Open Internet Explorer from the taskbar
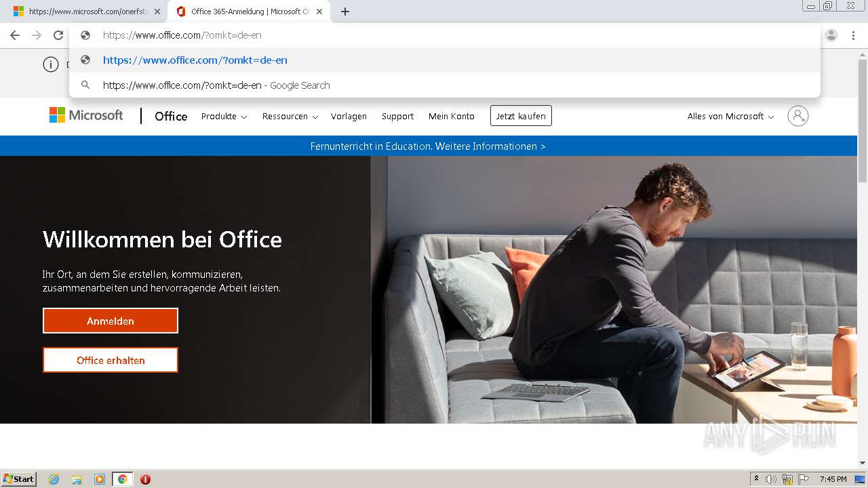Image resolution: width=868 pixels, height=488 pixels. 54,479
